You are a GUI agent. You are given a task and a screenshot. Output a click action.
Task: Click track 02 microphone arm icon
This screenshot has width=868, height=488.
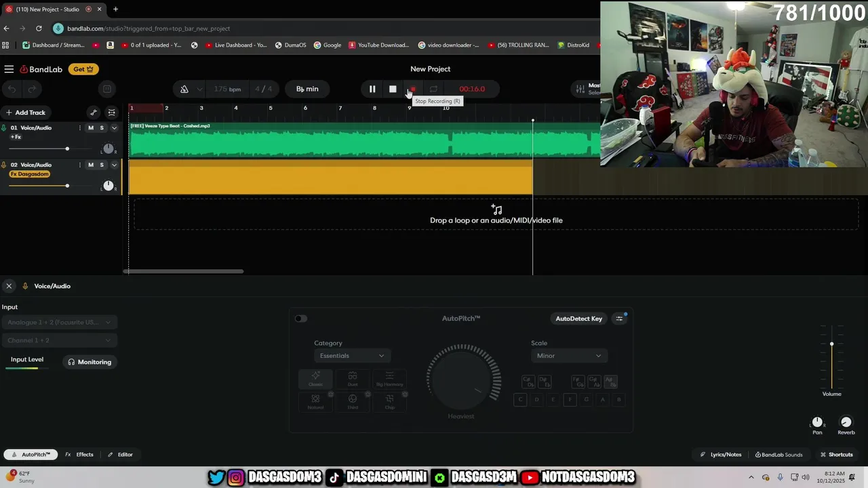4,165
